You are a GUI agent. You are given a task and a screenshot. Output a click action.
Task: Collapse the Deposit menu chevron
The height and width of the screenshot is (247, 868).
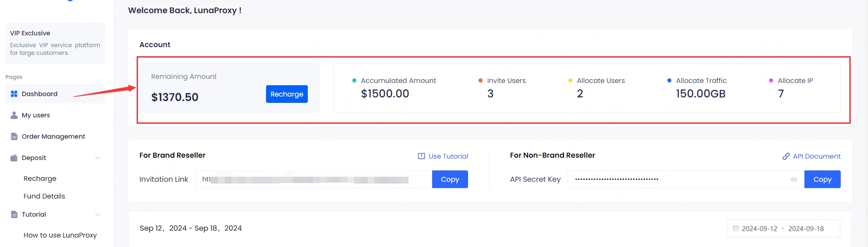point(98,158)
